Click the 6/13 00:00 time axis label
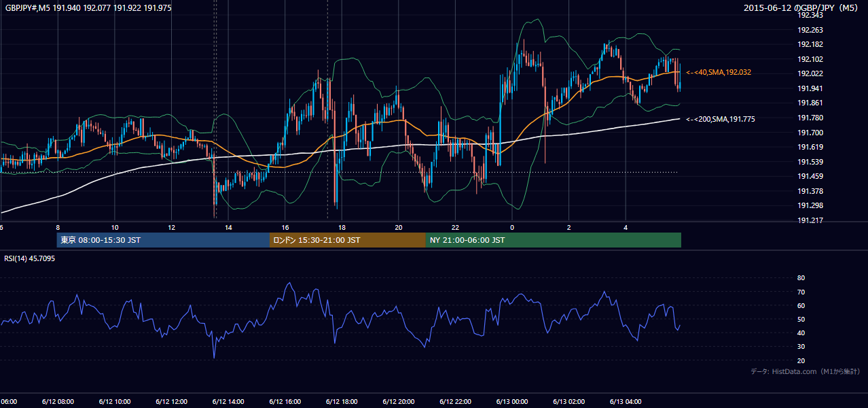This screenshot has height=408, width=868. [x=512, y=401]
